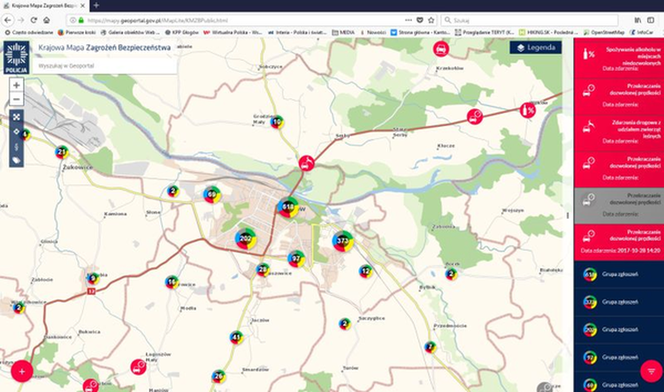Open KPP Głogów bookmark
The image size is (664, 392).
(x=181, y=32)
